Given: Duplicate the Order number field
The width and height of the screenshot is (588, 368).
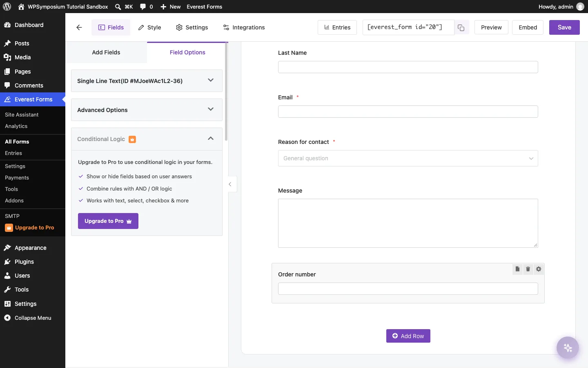Looking at the screenshot, I should coord(517,269).
